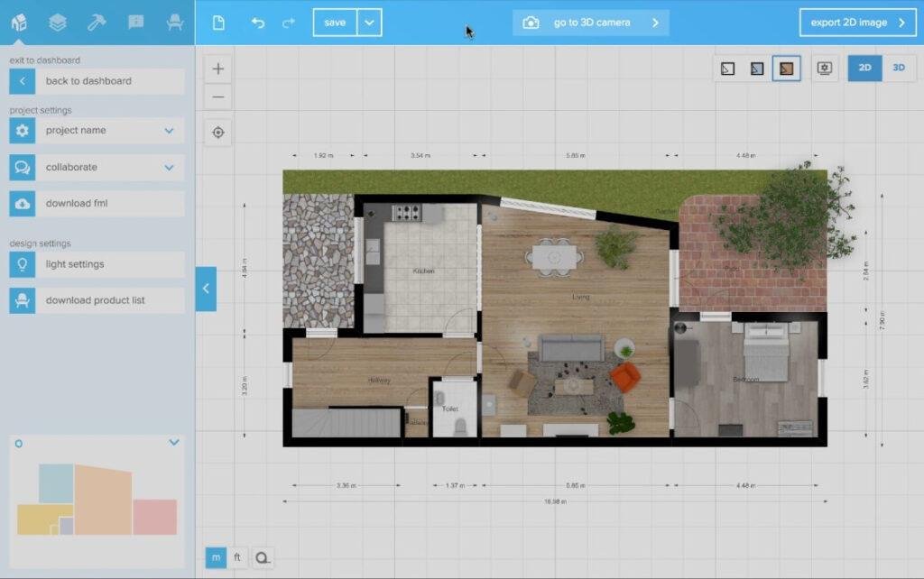Open the save options dropdown arrow
The width and height of the screenshot is (924, 579).
point(370,23)
